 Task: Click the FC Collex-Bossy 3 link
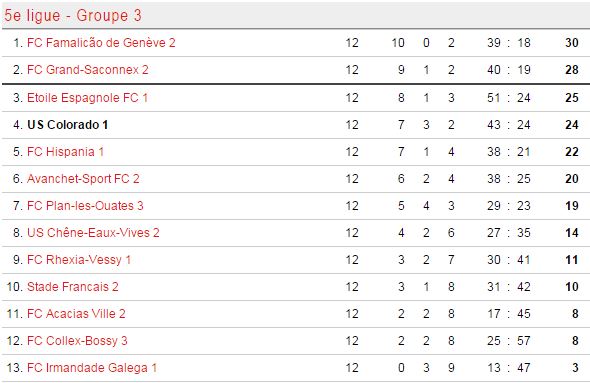click(x=77, y=341)
